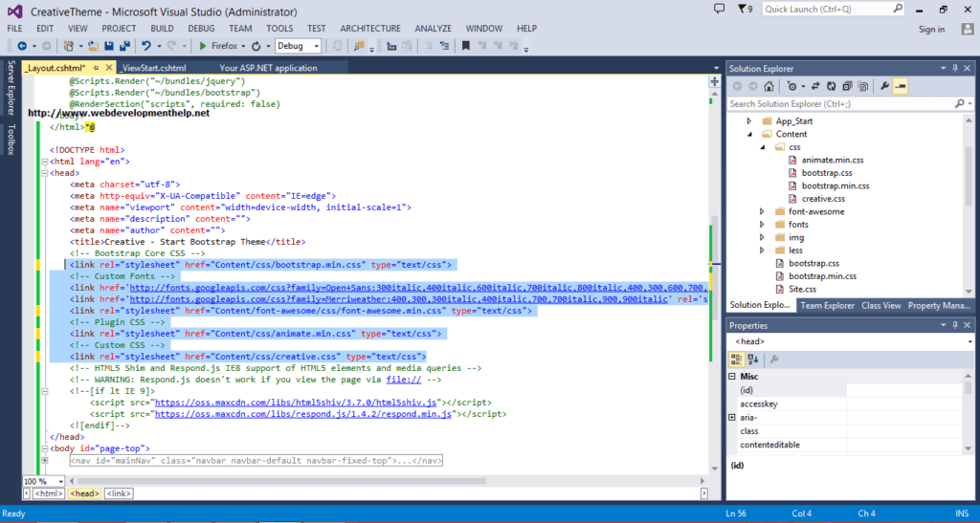Click the Save floppy disk icon
The image size is (980, 523).
(109, 46)
